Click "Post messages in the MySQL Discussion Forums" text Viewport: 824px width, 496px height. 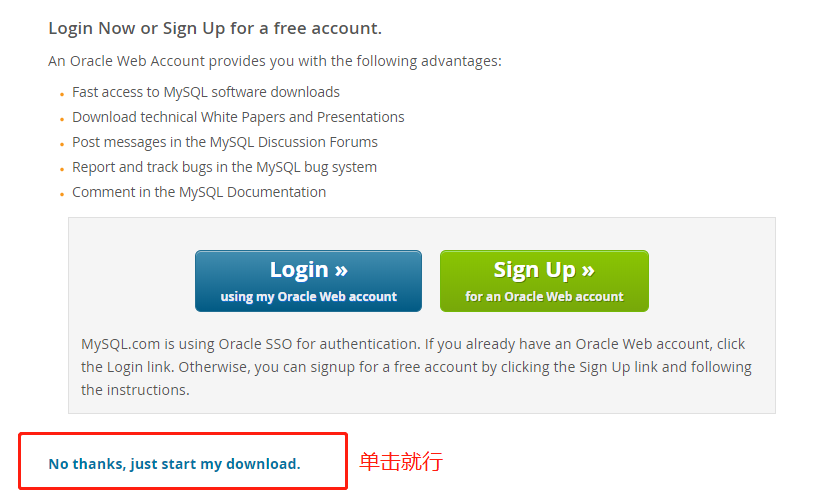point(225,142)
